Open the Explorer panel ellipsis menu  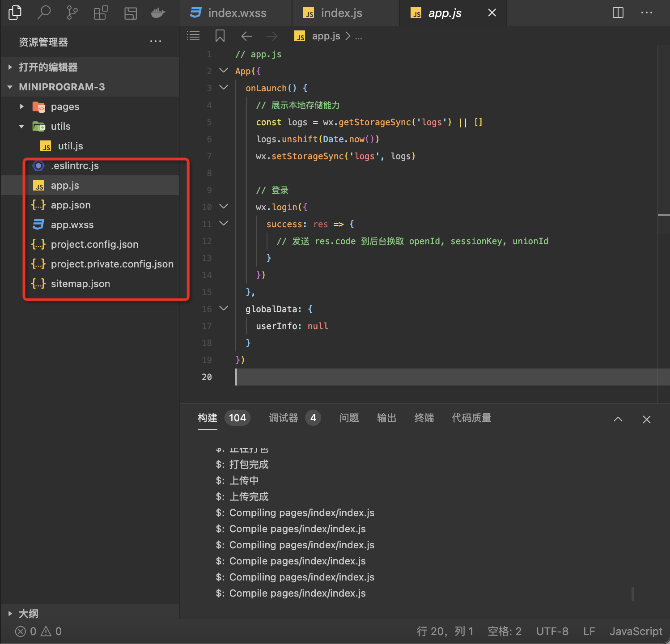click(156, 41)
